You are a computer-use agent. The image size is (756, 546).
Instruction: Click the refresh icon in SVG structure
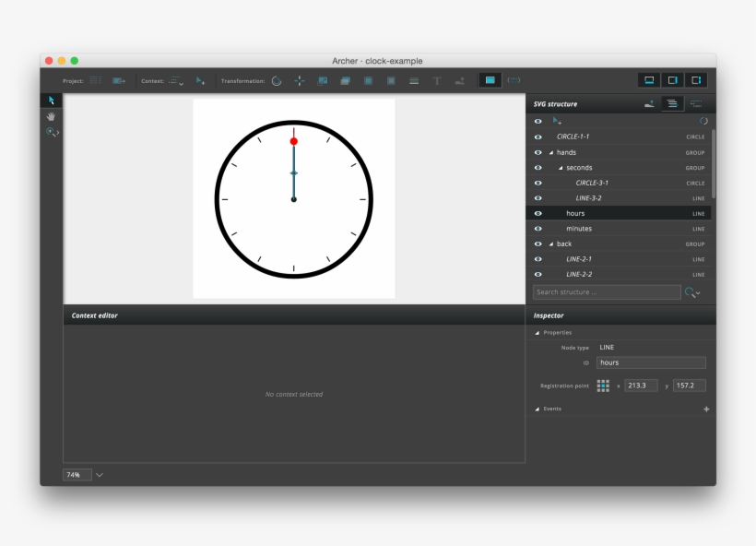(x=703, y=121)
